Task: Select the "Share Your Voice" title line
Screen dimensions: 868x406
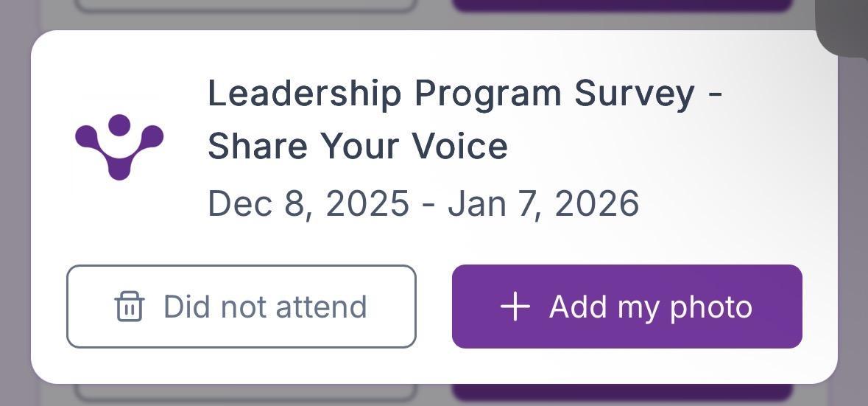Action: coord(358,146)
